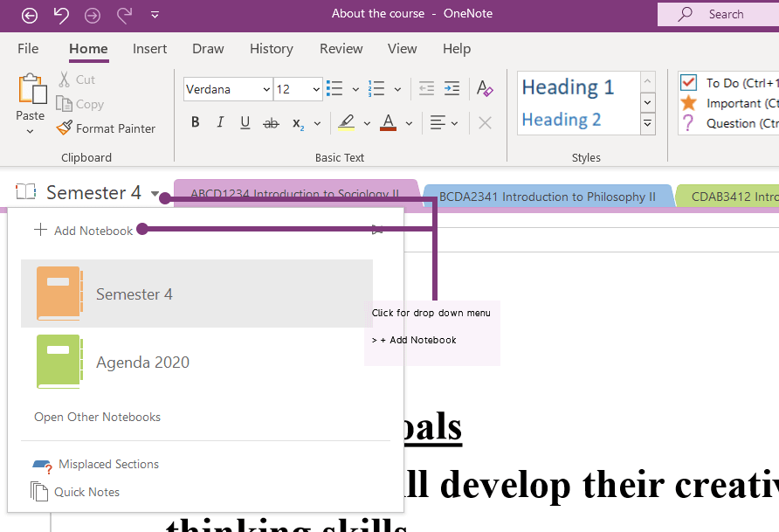Click the Clear All Formatting icon
Image resolution: width=779 pixels, height=532 pixels.
click(485, 88)
